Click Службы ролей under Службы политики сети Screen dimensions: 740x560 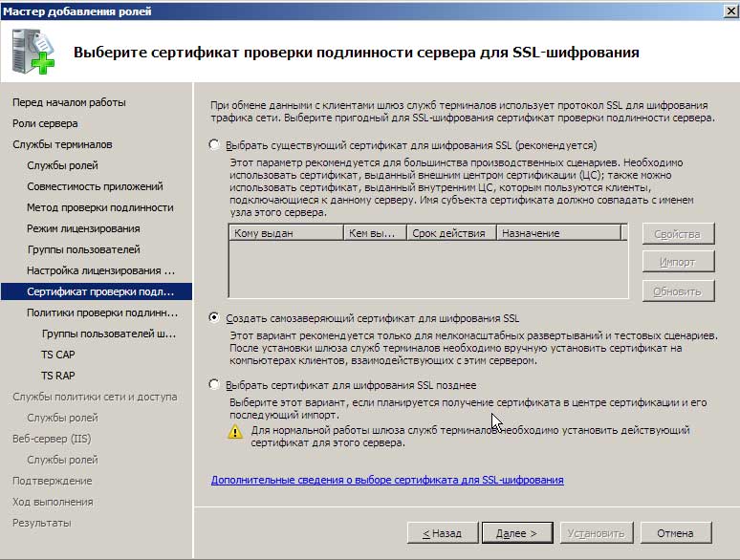coord(62,418)
